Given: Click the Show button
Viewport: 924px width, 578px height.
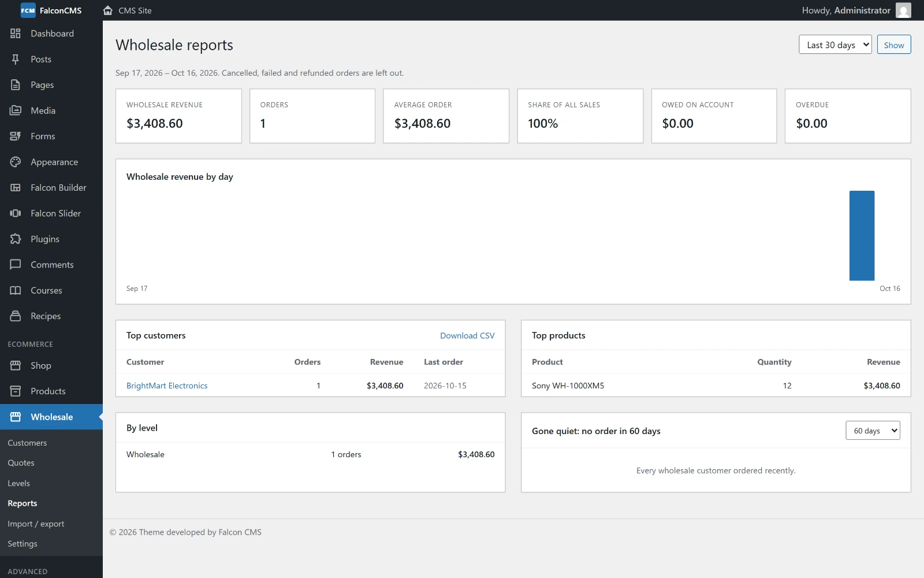Looking at the screenshot, I should tap(894, 45).
